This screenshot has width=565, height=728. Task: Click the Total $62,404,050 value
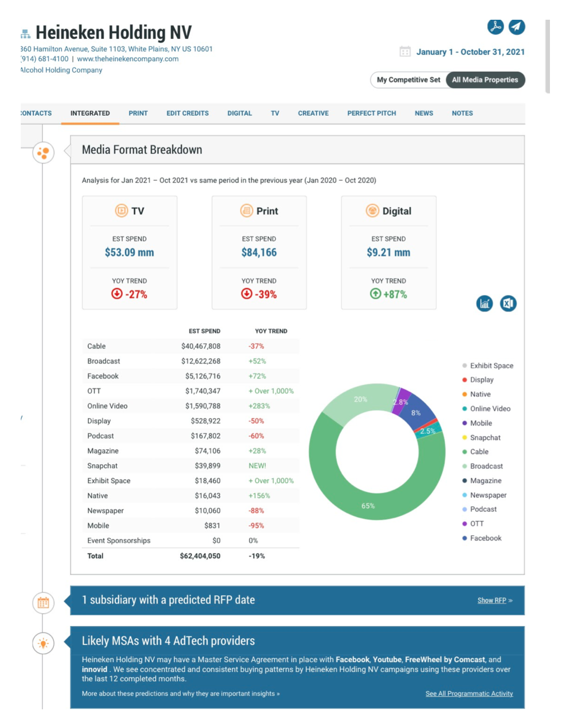point(200,556)
